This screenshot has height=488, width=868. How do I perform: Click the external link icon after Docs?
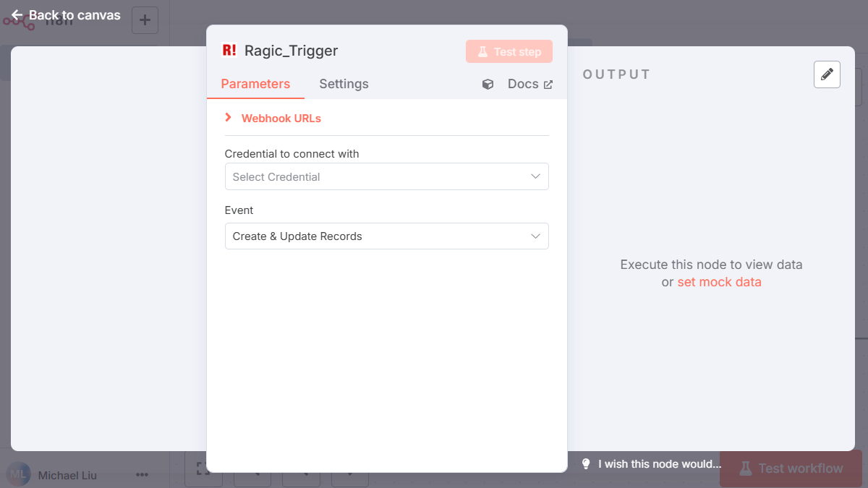pyautogui.click(x=548, y=85)
